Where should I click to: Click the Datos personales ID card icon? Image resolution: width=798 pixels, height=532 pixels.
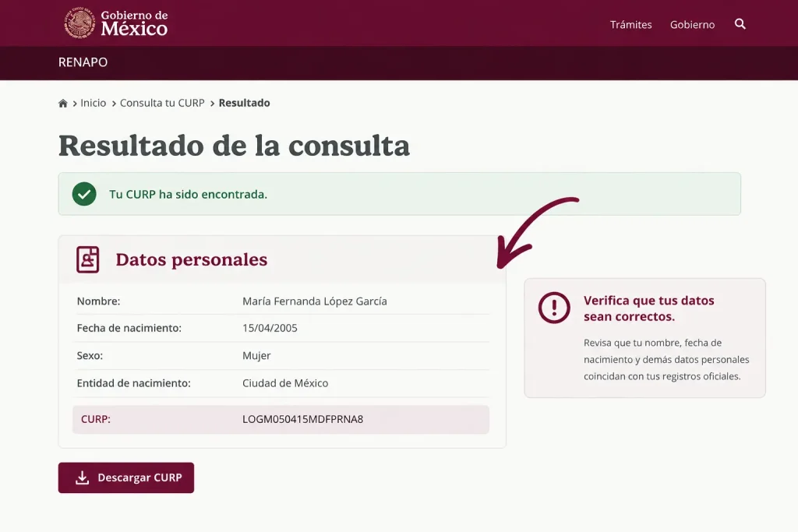point(87,259)
